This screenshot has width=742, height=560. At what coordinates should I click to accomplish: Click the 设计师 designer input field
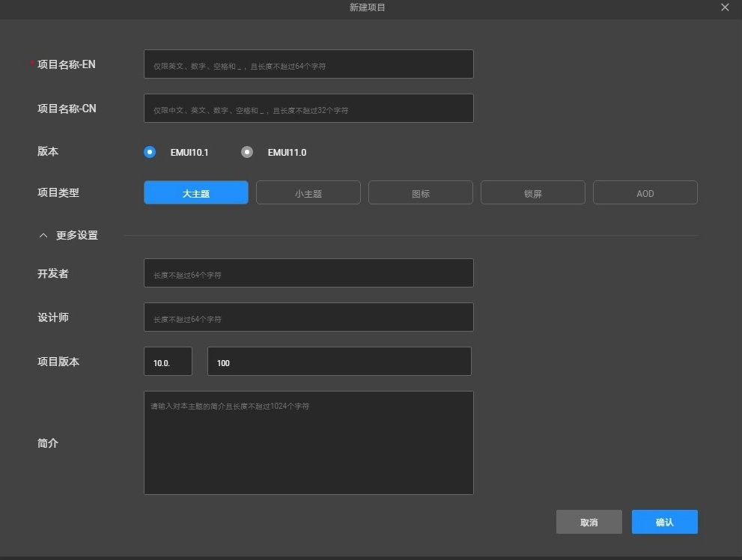click(308, 317)
